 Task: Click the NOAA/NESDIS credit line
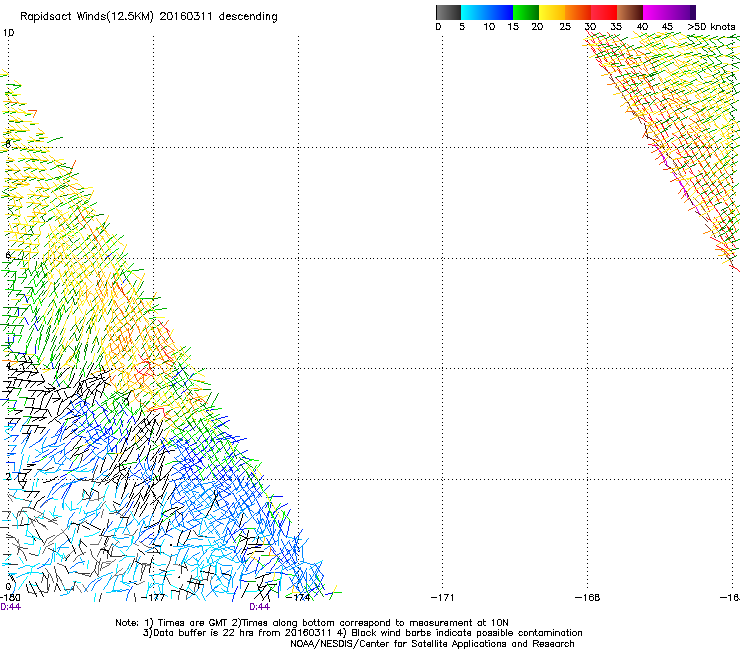pos(432,644)
